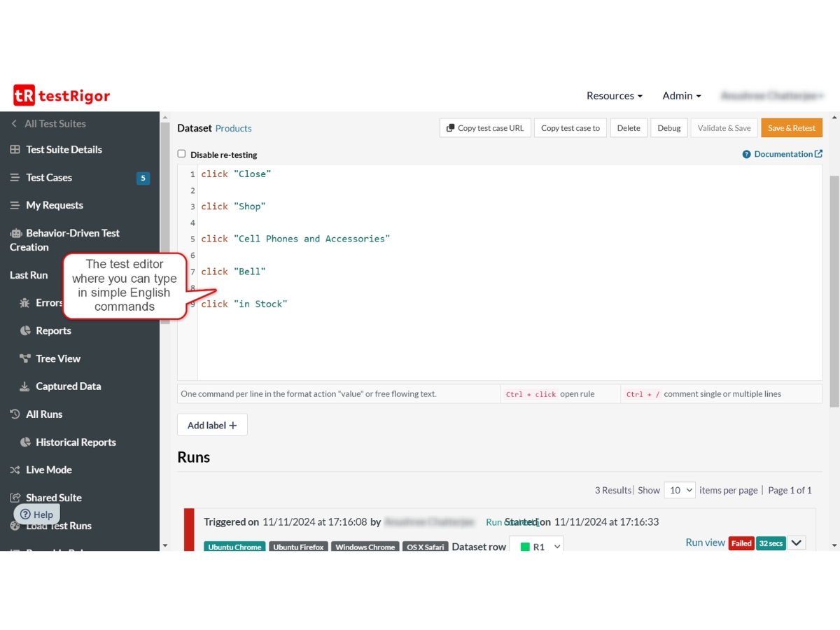This screenshot has width=840, height=630.
Task: Open the Run view link
Action: (x=705, y=542)
